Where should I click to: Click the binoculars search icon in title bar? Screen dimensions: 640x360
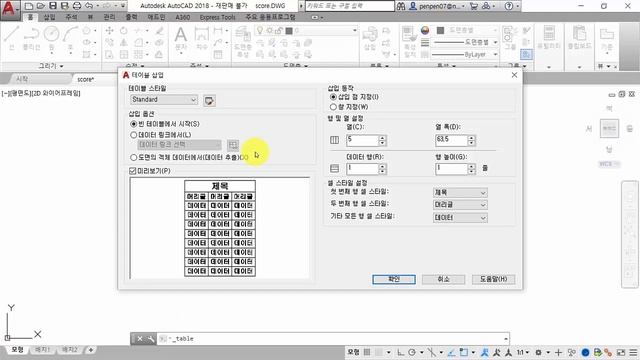click(x=401, y=6)
